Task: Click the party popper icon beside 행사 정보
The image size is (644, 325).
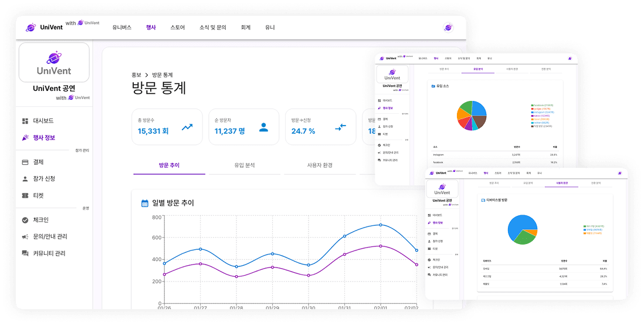Action: pos(25,138)
